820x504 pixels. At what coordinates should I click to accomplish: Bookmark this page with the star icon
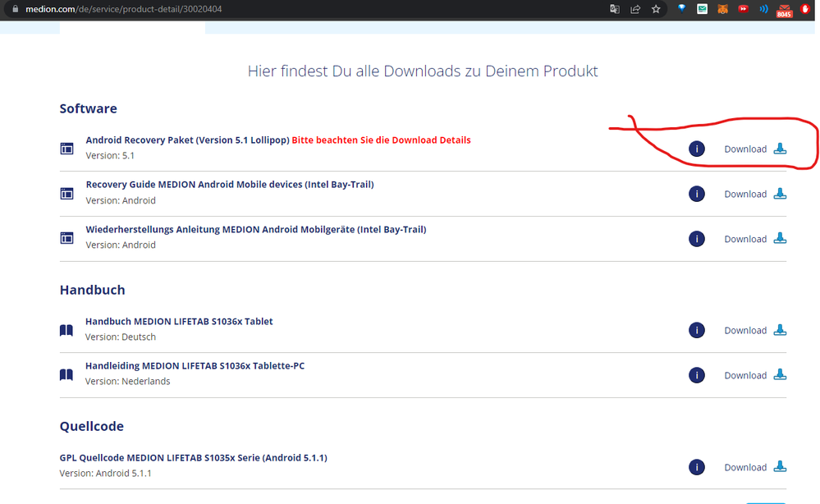[x=656, y=9]
